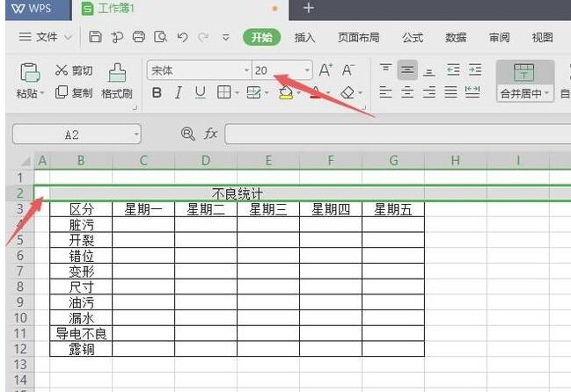Viewport: 571px width, 392px height.
Task: Click the save icon in quick toolbar
Action: pyautogui.click(x=95, y=37)
